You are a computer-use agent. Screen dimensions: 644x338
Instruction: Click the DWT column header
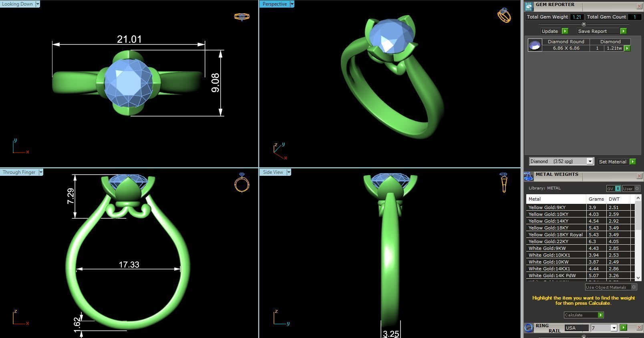618,199
